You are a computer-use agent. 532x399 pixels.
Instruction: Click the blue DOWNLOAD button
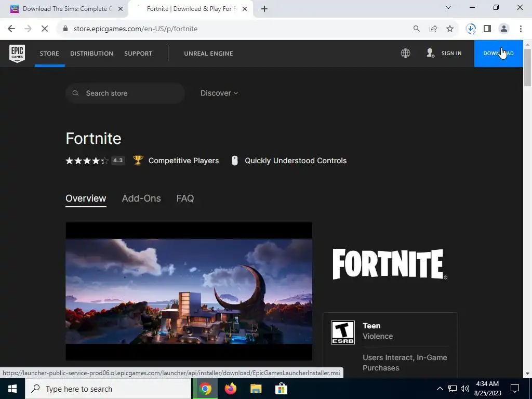tap(498, 54)
